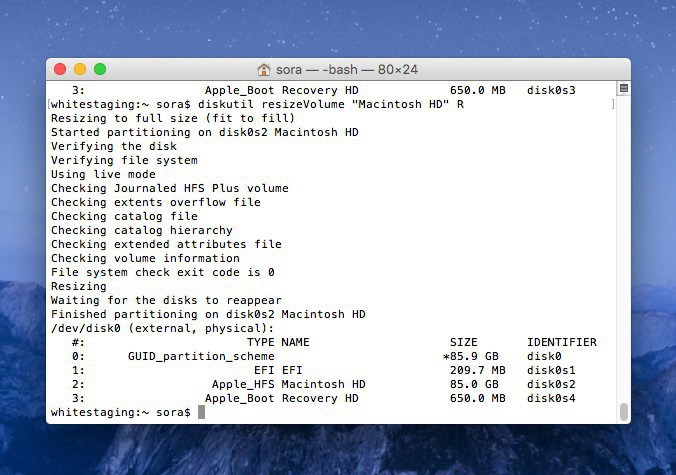Click the 'diskutil resizeVolume' command text

[271, 104]
